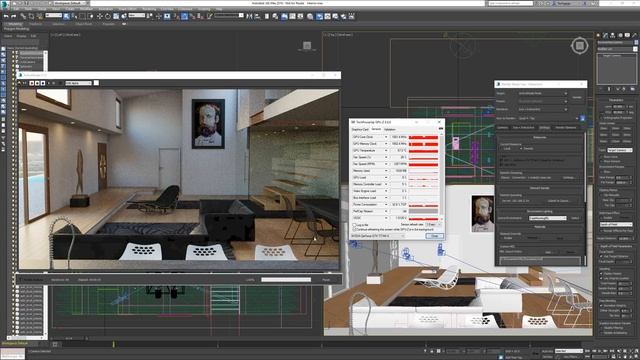Open the Target dropdown in Render Setup

click(543, 93)
